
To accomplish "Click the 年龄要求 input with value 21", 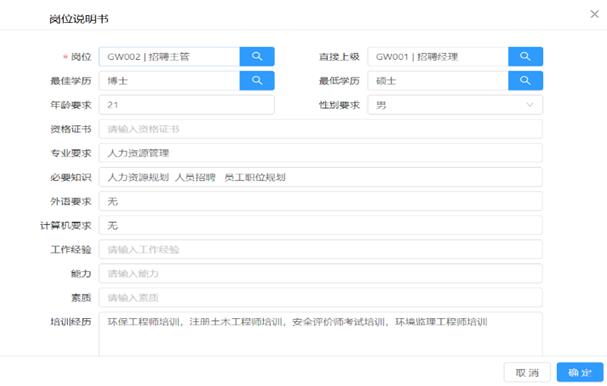I will pyautogui.click(x=187, y=105).
